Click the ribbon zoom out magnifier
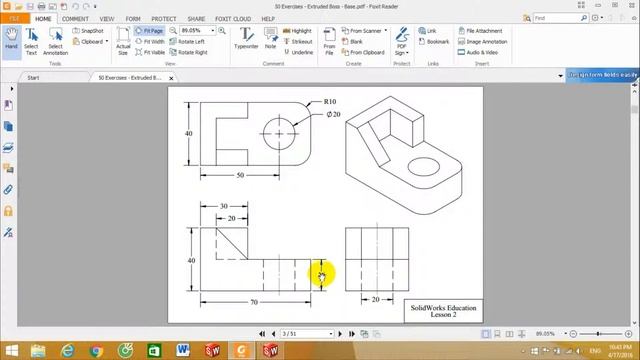 coord(173,31)
